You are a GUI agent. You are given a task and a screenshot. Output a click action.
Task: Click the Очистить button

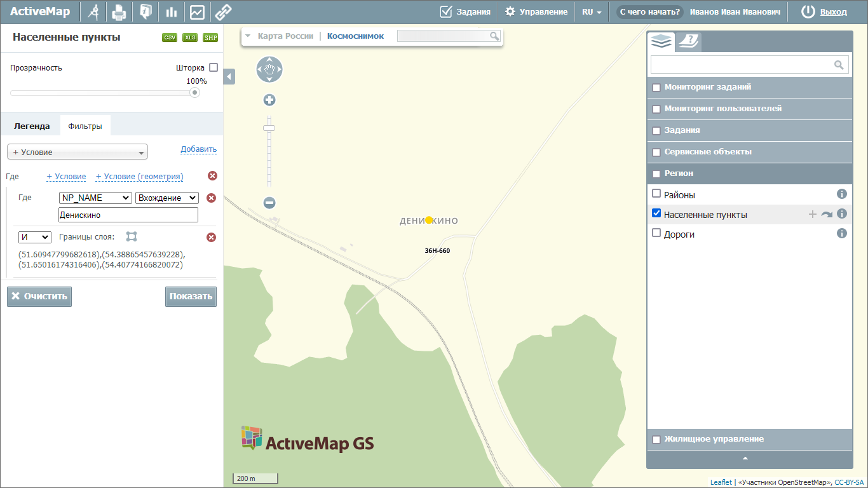point(39,296)
